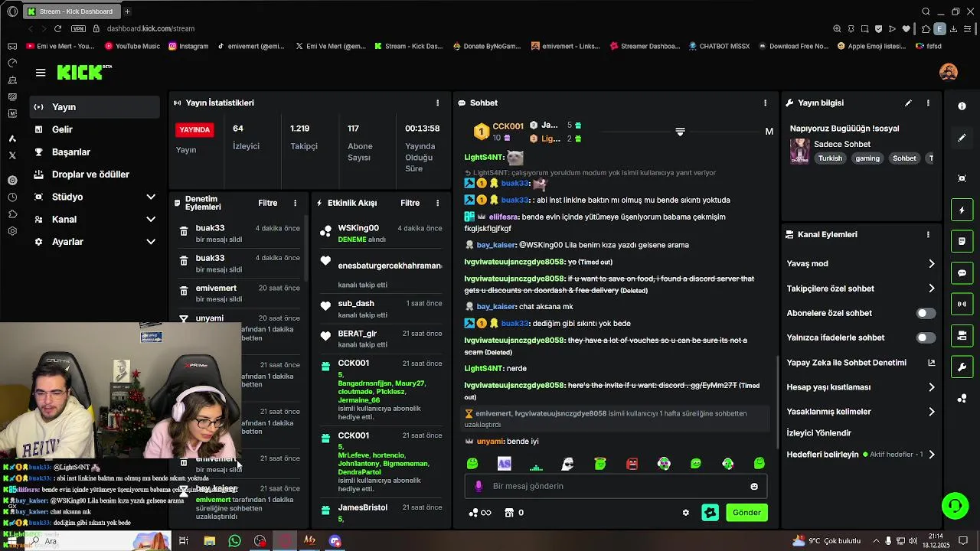Click the wrench icon in the right rail
This screenshot has width=980, height=551.
click(962, 367)
